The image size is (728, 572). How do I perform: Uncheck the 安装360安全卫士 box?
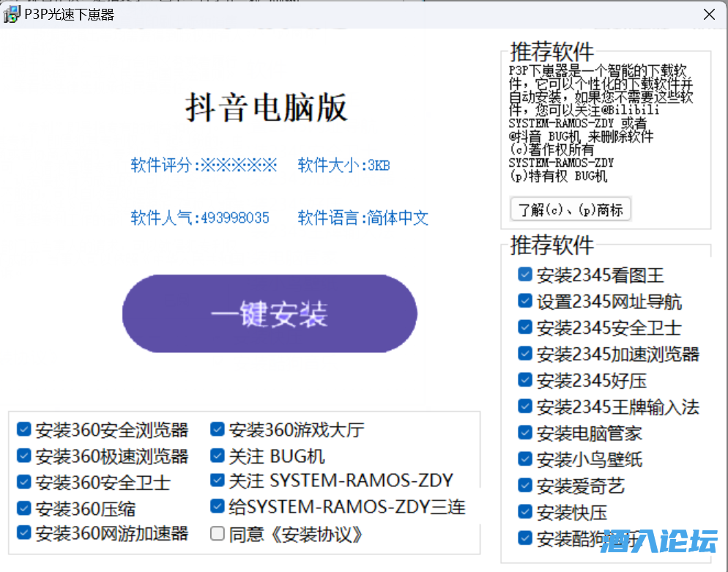pyautogui.click(x=24, y=482)
